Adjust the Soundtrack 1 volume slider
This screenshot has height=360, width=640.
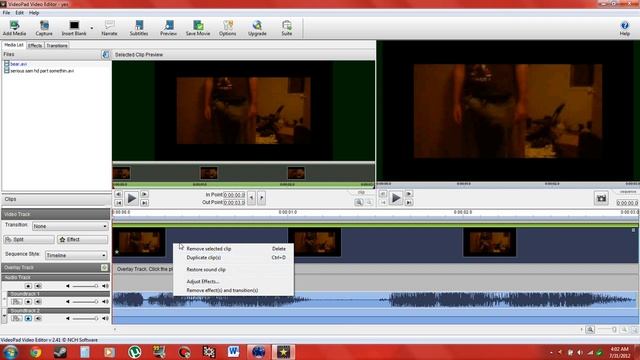(x=85, y=302)
